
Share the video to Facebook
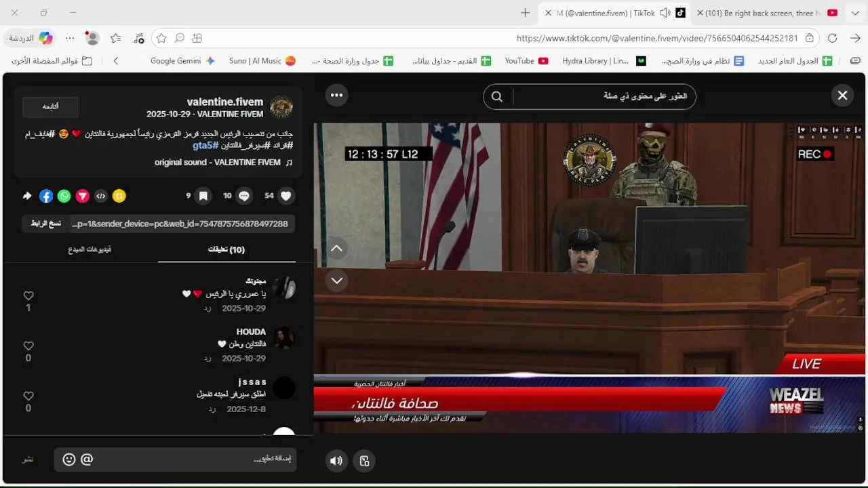pyautogui.click(x=46, y=196)
